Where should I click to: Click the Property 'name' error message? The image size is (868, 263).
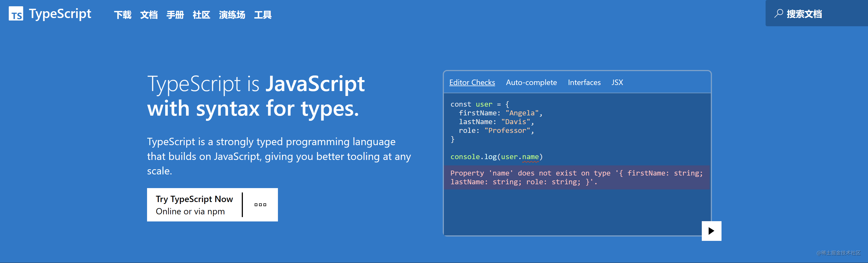coord(577,177)
